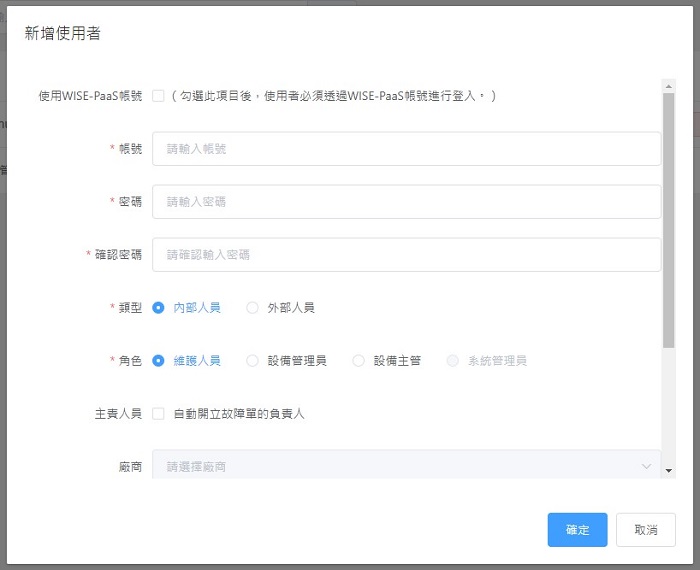Click the 帳號 input field
Screen dimensions: 700x570
[406, 149]
